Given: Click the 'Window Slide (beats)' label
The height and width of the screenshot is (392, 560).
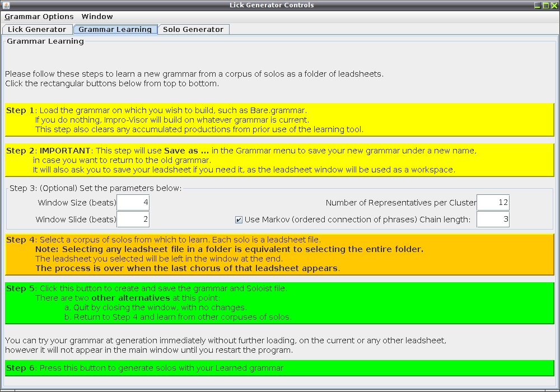Looking at the screenshot, I should click(x=76, y=220).
